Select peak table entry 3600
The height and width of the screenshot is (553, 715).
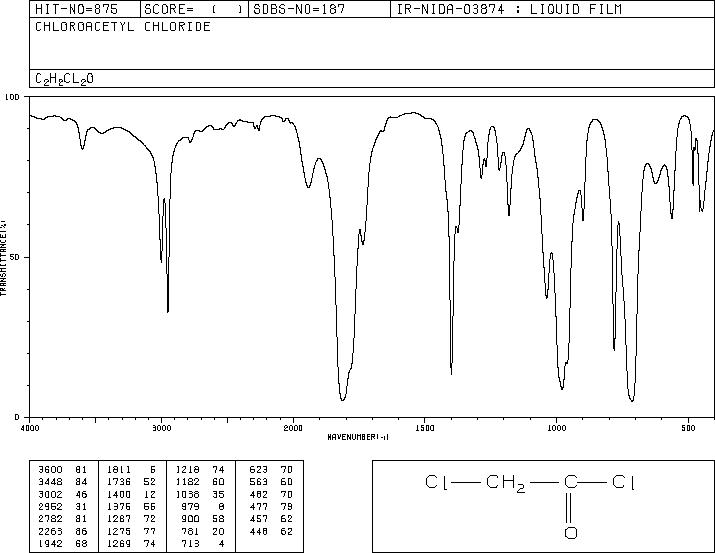click(x=50, y=470)
